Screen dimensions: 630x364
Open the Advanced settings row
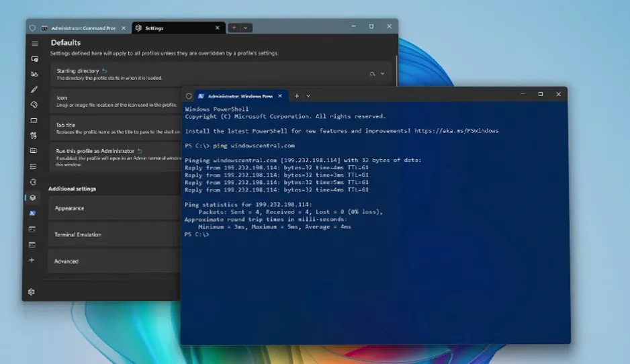(x=114, y=261)
